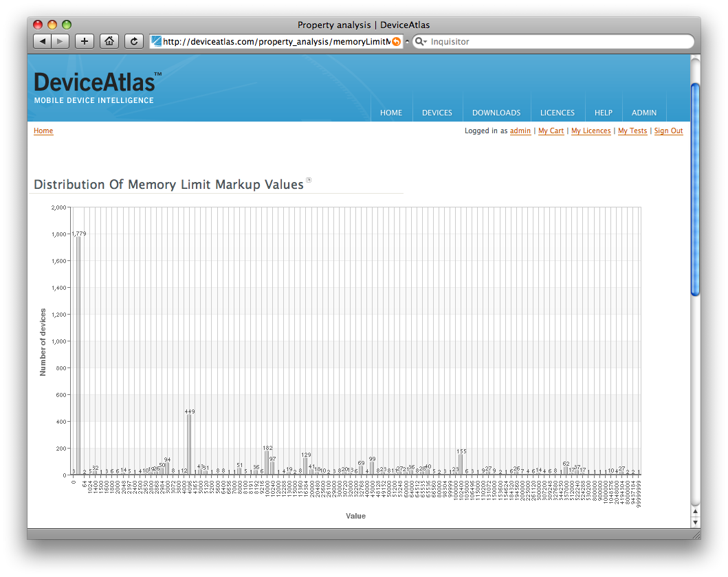Select the LICENCES navigation tab
728x577 pixels.
[x=557, y=113]
